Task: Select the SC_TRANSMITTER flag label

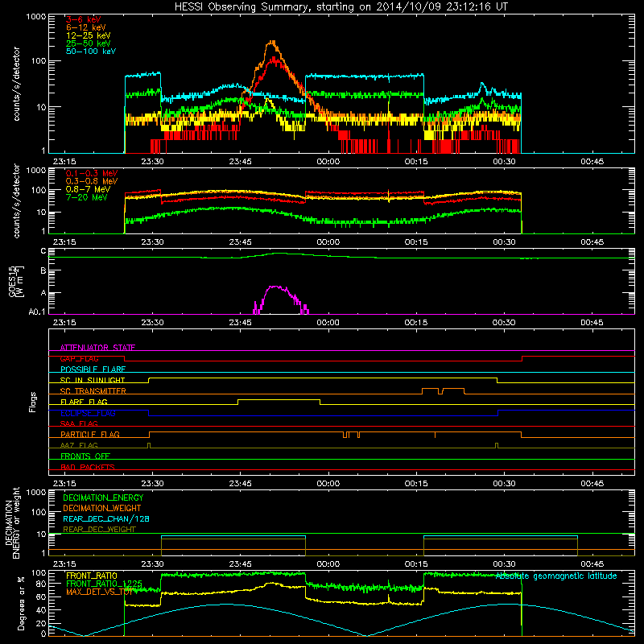Action: tap(93, 391)
